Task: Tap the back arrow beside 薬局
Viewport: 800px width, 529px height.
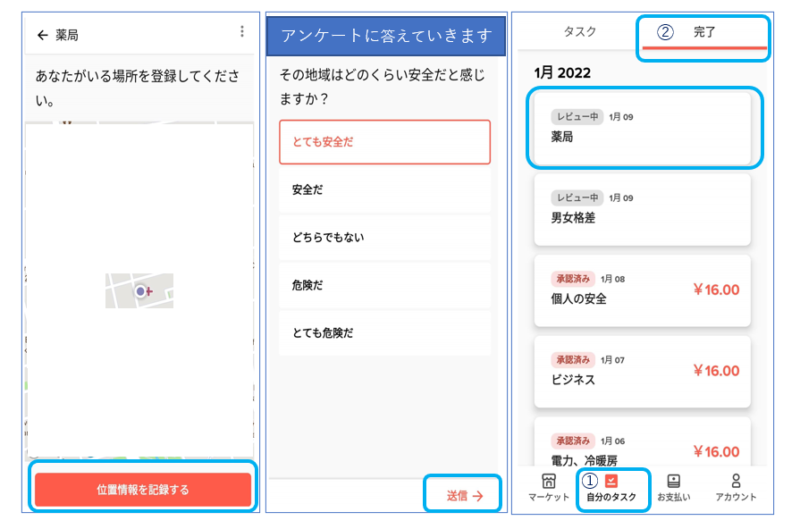Action: pyautogui.click(x=42, y=35)
